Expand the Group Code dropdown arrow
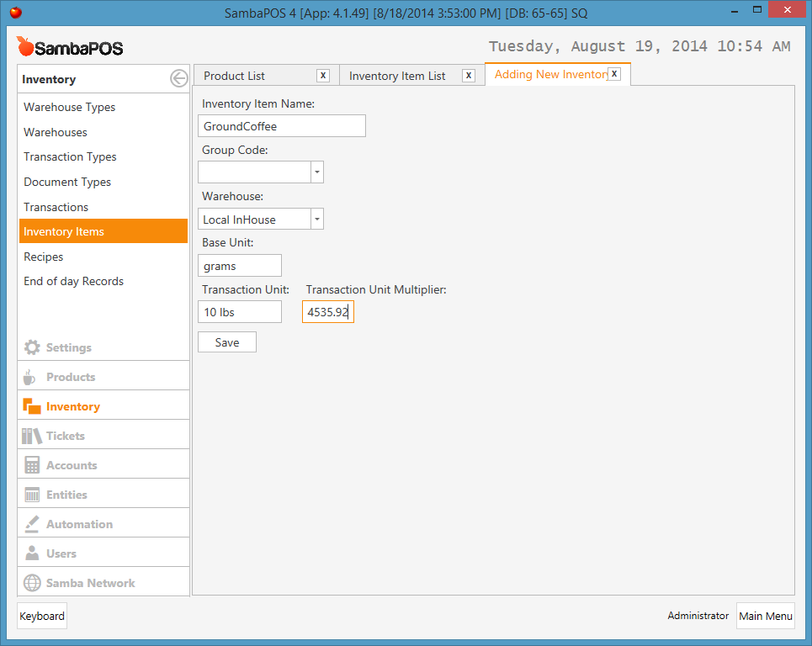Viewport: 812px width, 646px height. [317, 172]
